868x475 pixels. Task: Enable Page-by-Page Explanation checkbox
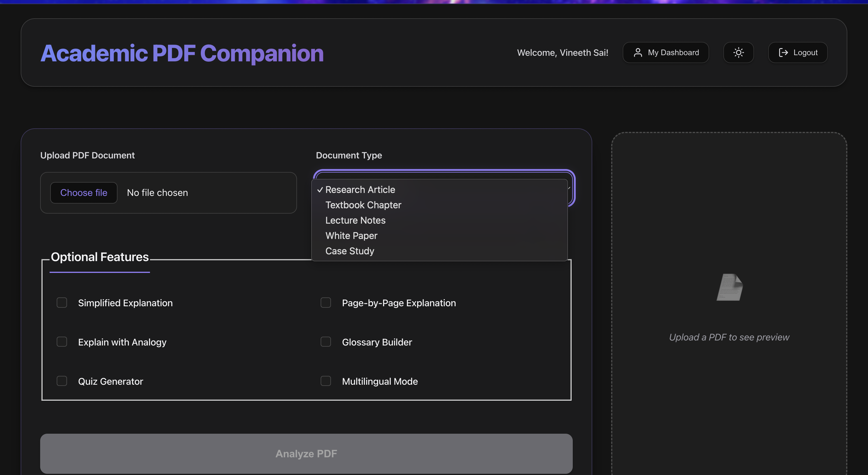325,303
